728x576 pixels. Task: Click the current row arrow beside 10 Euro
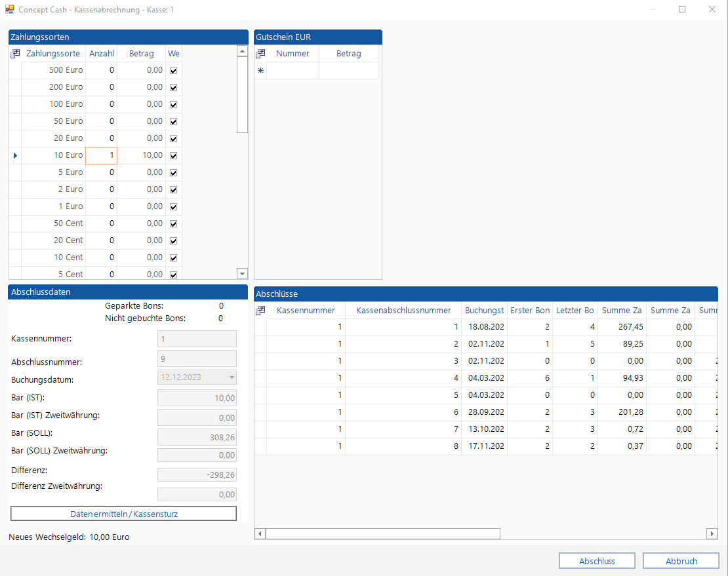click(x=15, y=155)
